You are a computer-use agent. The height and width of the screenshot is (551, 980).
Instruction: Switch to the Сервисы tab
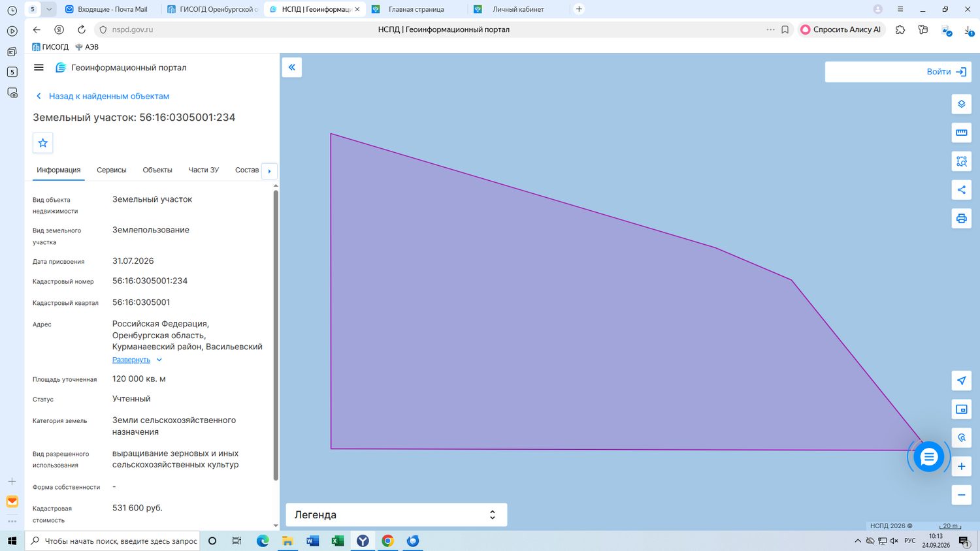click(112, 170)
